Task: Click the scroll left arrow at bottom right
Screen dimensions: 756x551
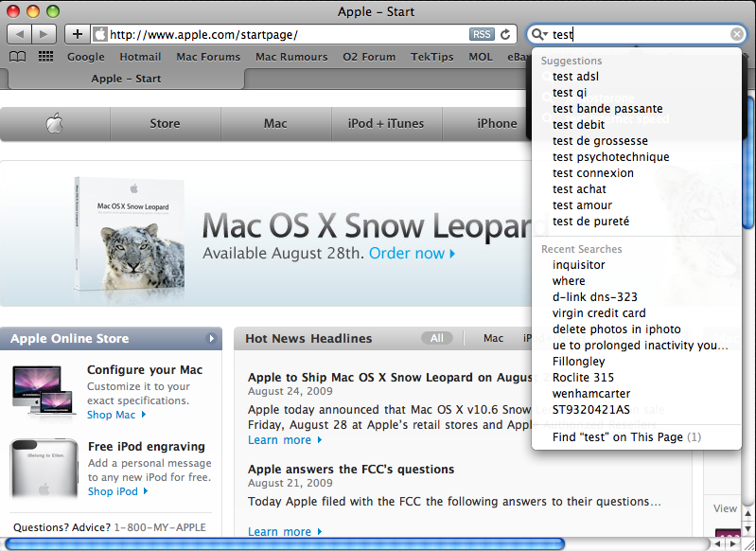Action: pos(717,543)
